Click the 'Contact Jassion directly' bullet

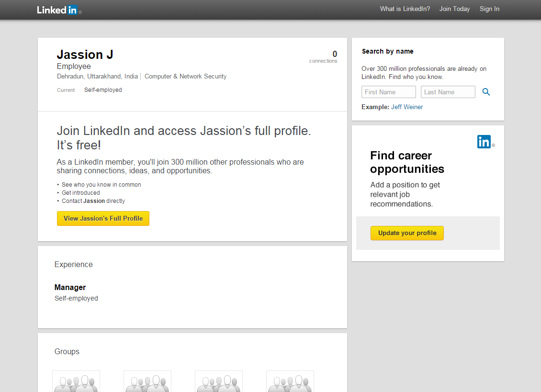[93, 201]
